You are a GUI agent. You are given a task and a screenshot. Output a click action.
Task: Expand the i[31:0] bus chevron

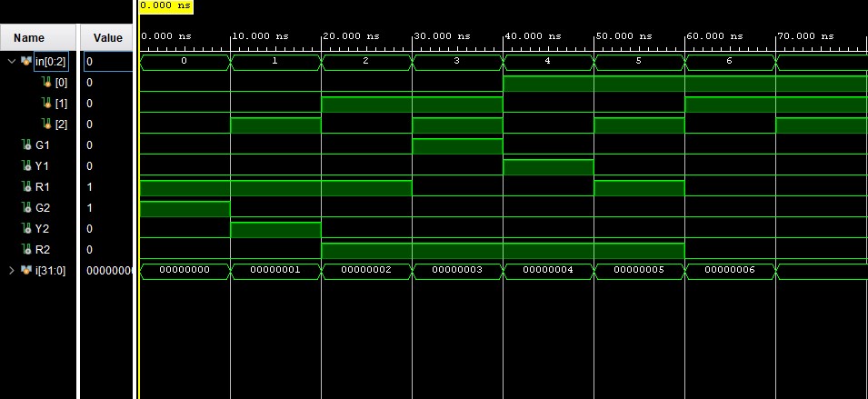(x=10, y=271)
